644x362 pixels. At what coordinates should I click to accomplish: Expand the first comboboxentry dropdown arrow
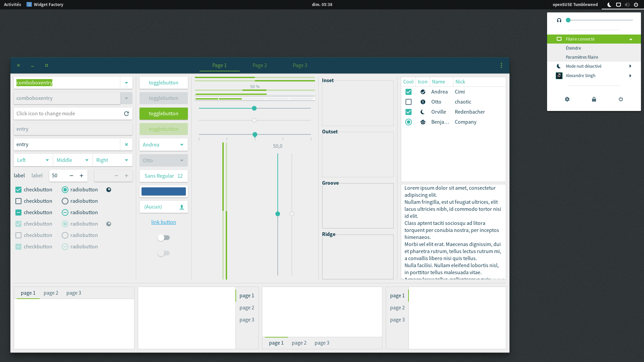[126, 83]
